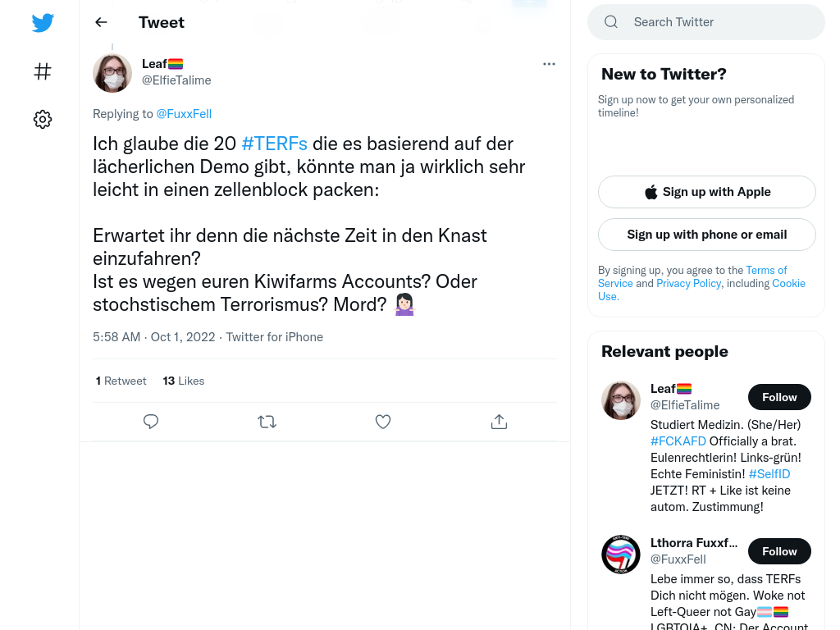Retweet using the arrows icon
Screen dimensions: 840x630
(267, 422)
